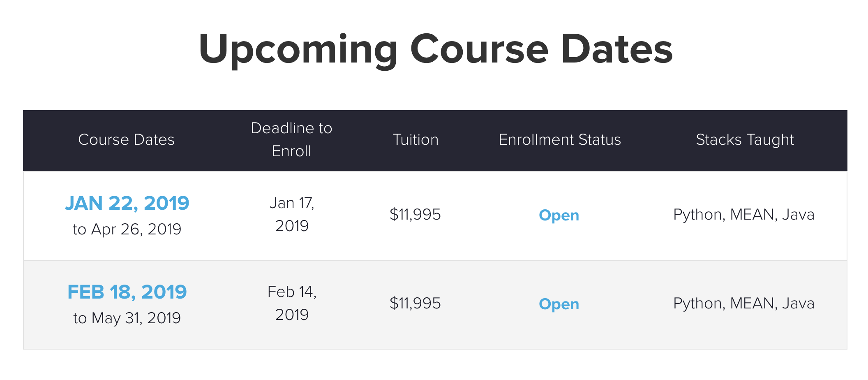Screen dimensions: 868x380
Task: Select the Enrollment Status column header
Action: pos(560,140)
